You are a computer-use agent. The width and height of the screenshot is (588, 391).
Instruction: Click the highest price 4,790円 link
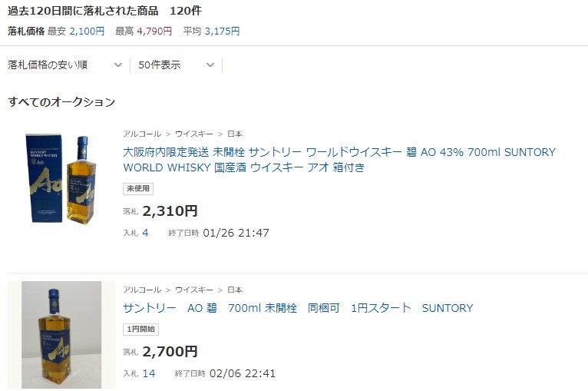pos(154,31)
